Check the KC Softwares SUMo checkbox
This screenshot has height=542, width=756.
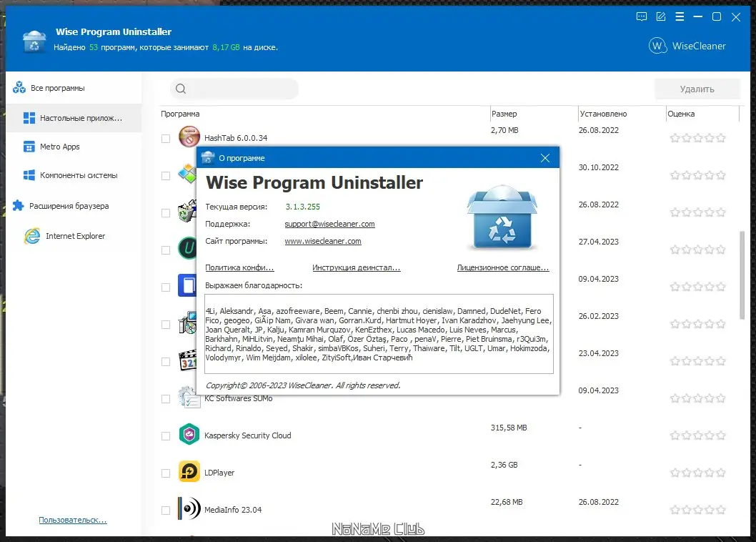[x=166, y=399]
